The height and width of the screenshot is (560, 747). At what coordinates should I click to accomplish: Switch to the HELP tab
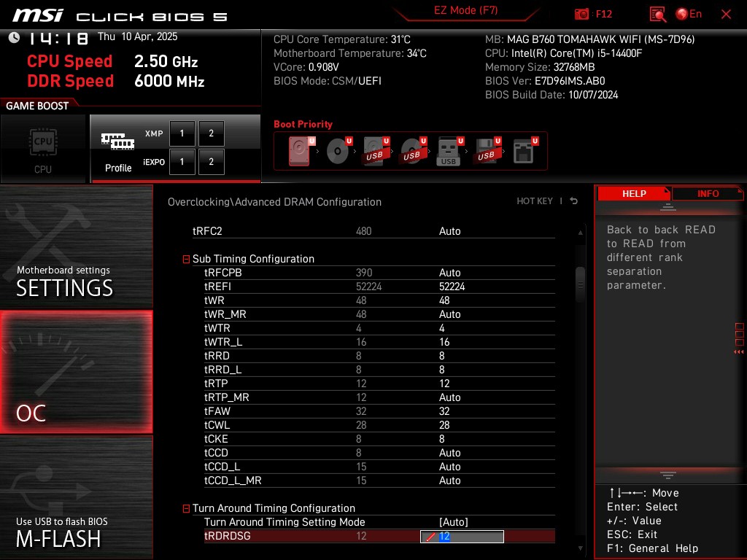coord(634,194)
